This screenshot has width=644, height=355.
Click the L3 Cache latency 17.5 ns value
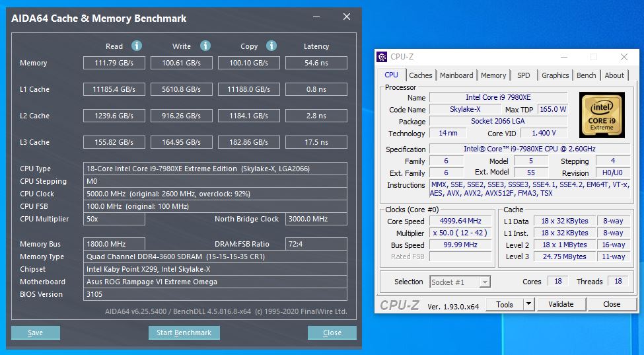[x=316, y=142]
